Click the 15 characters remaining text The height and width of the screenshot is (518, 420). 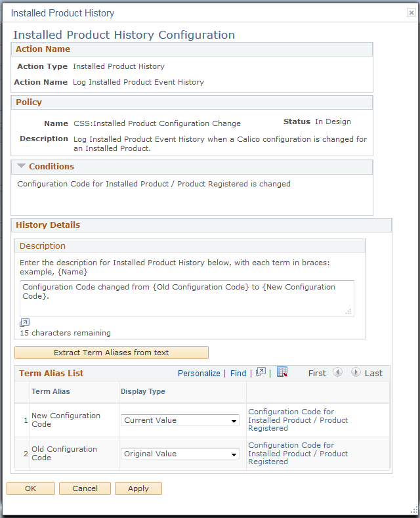point(65,333)
